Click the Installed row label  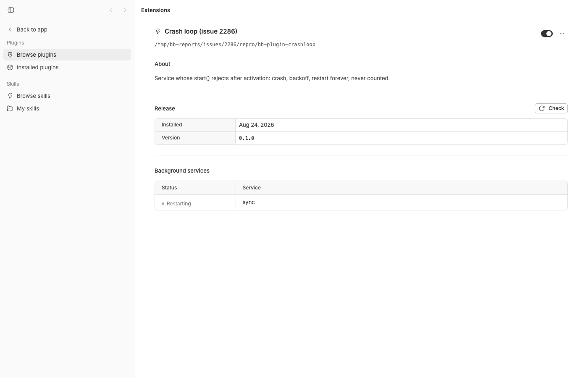[x=172, y=125]
